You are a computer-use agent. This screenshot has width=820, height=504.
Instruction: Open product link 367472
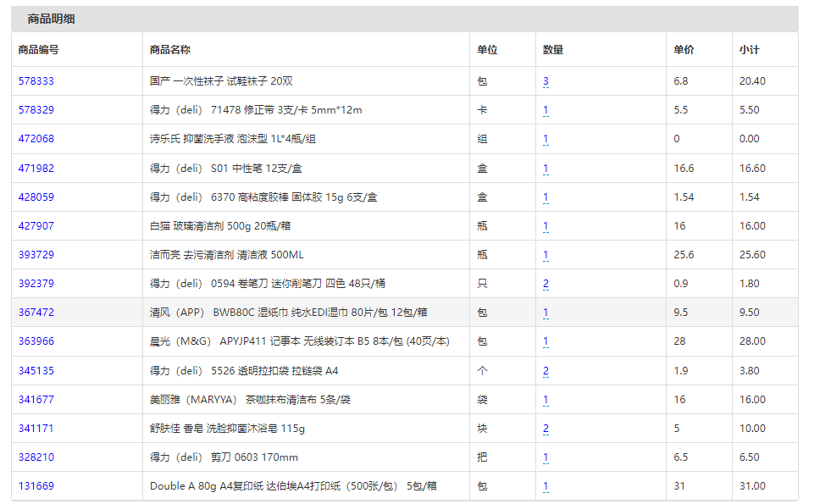tap(36, 312)
